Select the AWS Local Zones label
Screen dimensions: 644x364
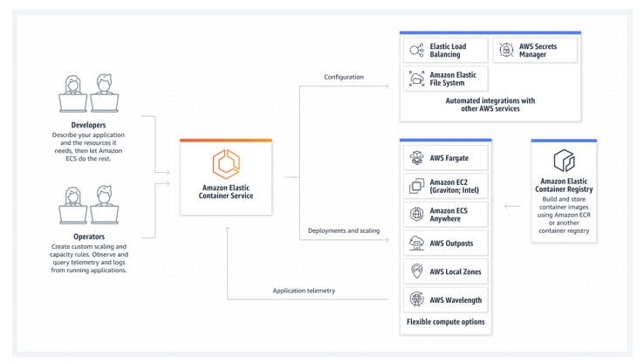click(456, 271)
